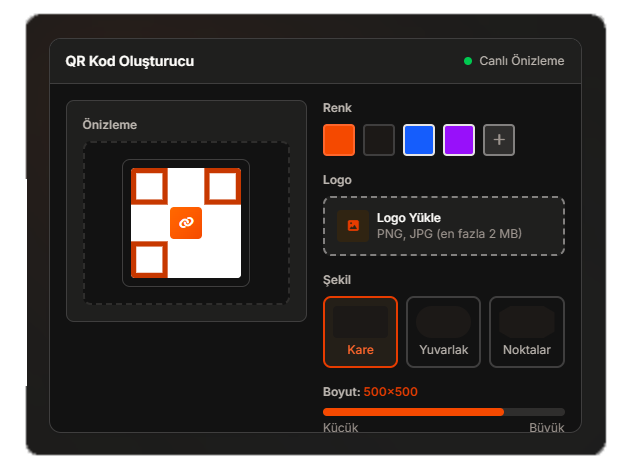Click the Şekil section label
This screenshot has height=469, width=622.
(337, 280)
